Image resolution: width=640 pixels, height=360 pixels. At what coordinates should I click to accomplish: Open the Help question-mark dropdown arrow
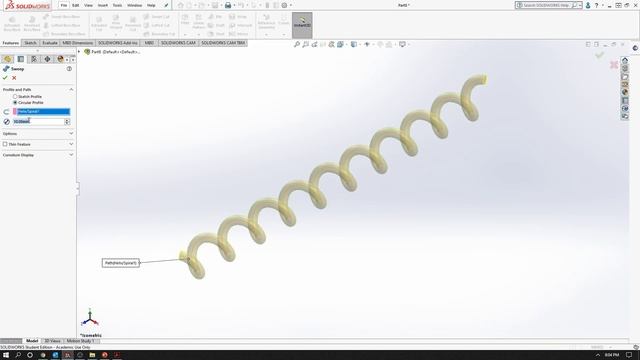(x=602, y=5)
